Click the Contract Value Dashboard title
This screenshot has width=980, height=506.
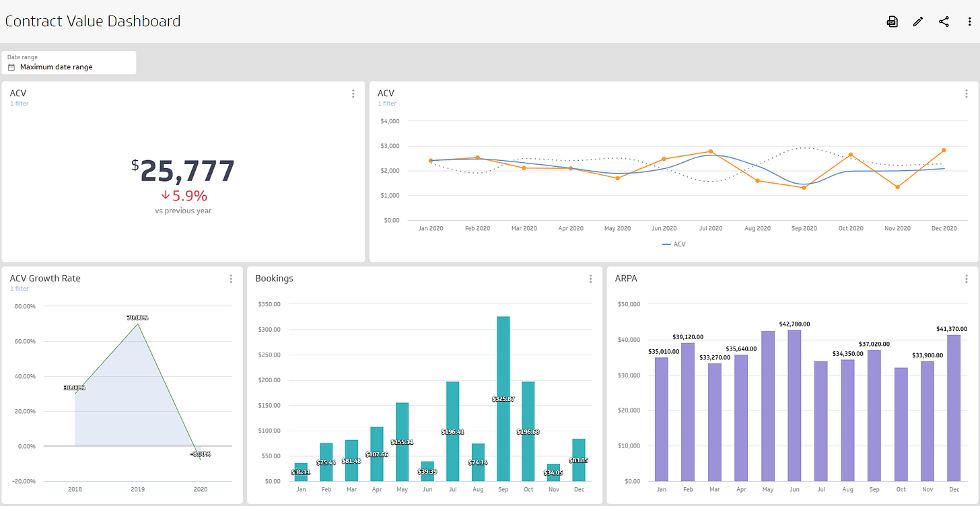pyautogui.click(x=93, y=21)
